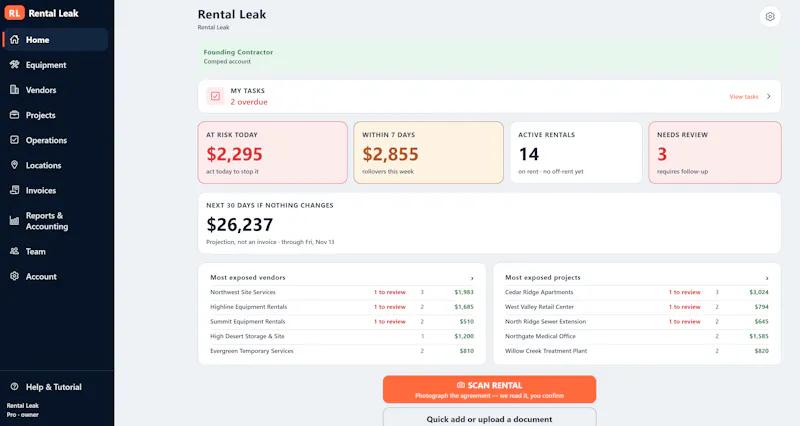Open Account via its gear icon
Viewport: 800px width, 426px height.
14,276
